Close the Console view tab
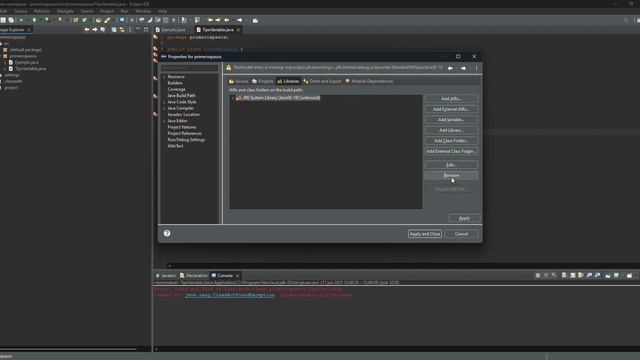The width and height of the screenshot is (640, 360). (x=237, y=276)
